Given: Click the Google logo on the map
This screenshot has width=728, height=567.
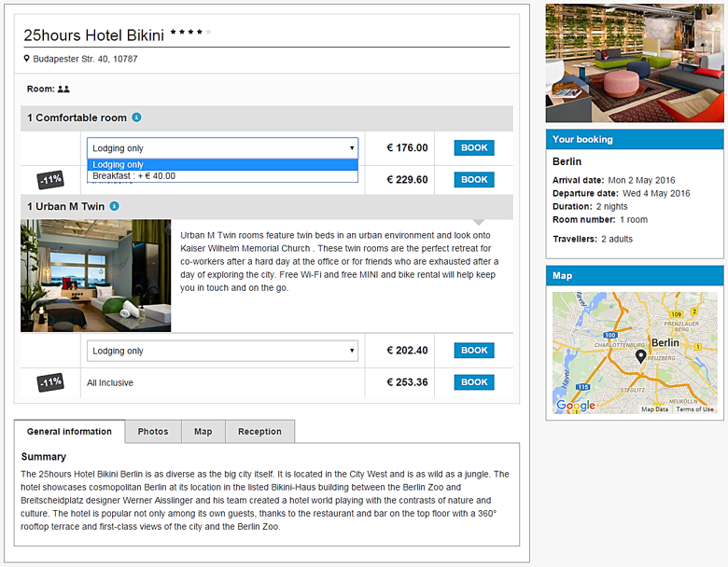Looking at the screenshot, I should point(575,405).
